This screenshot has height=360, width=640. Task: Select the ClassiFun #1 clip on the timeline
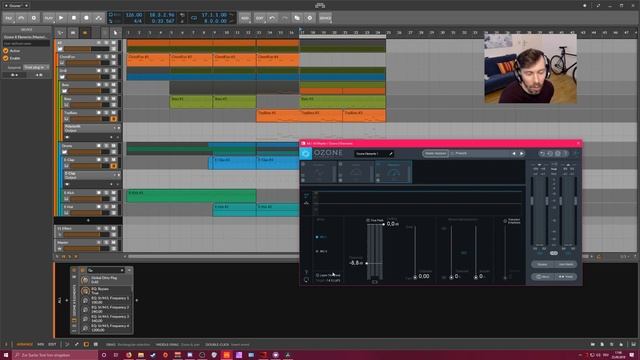point(148,60)
